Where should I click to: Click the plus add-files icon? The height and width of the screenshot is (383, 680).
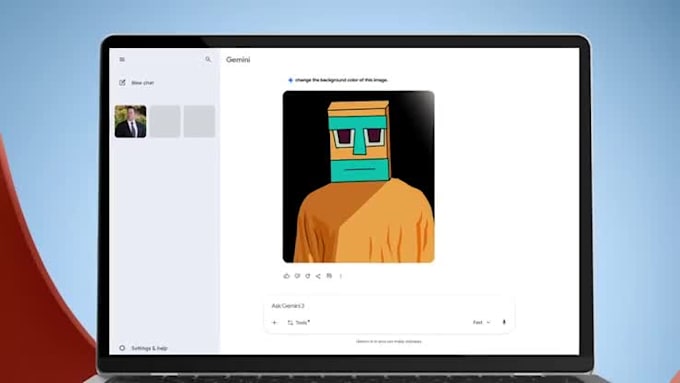[x=274, y=323]
